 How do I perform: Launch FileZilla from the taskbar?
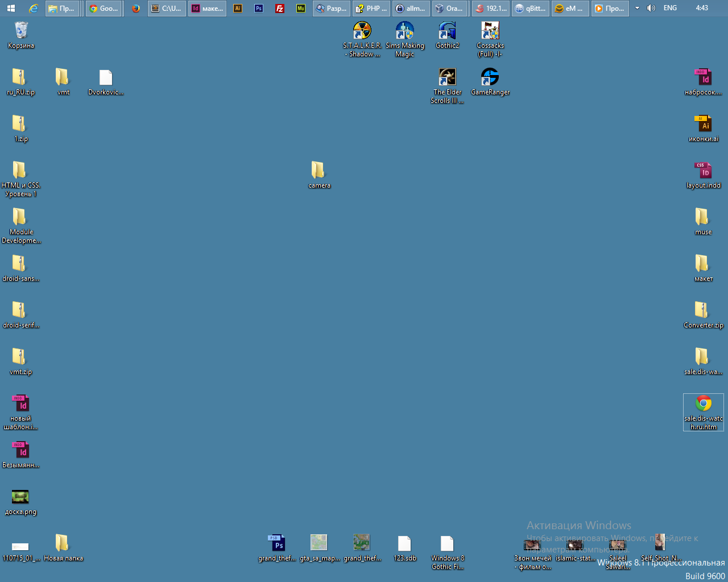280,9
